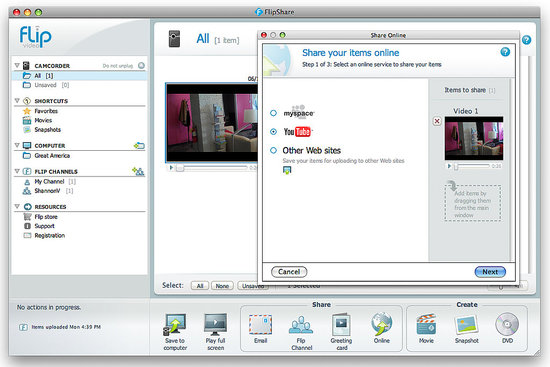Open My Channel
Image resolution: width=550 pixels, height=367 pixels.
pos(49,181)
